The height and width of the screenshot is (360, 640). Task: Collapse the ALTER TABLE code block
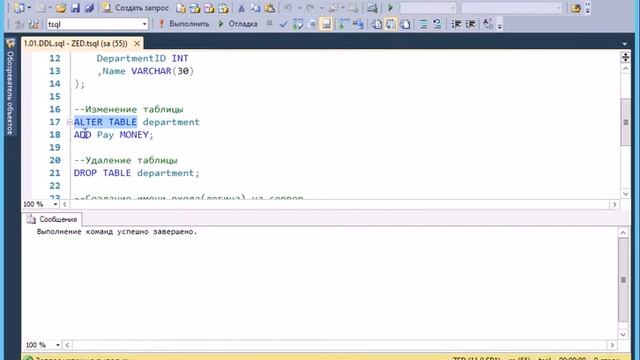[x=69, y=122]
